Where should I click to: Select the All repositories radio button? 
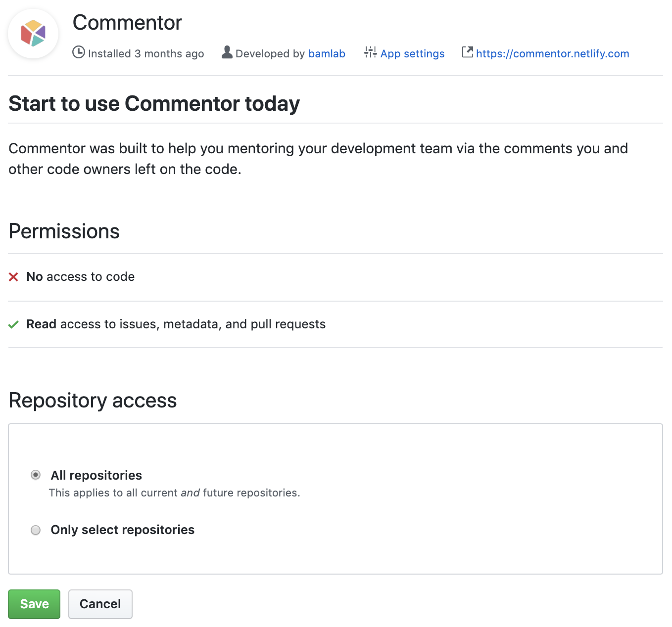(x=36, y=475)
